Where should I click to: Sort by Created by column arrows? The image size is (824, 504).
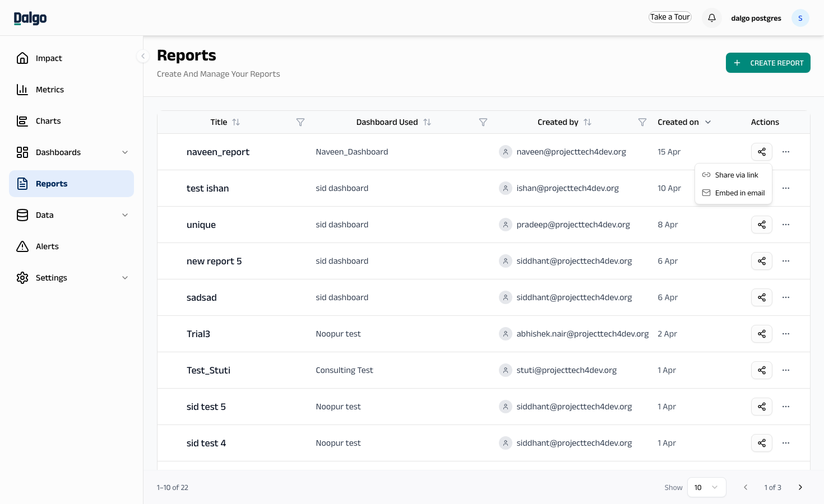click(x=587, y=122)
